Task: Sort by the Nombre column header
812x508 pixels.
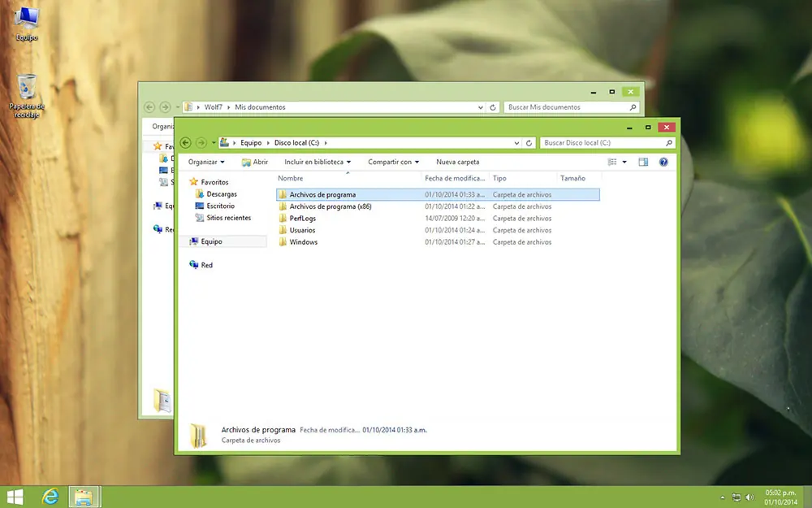Action: 348,178
